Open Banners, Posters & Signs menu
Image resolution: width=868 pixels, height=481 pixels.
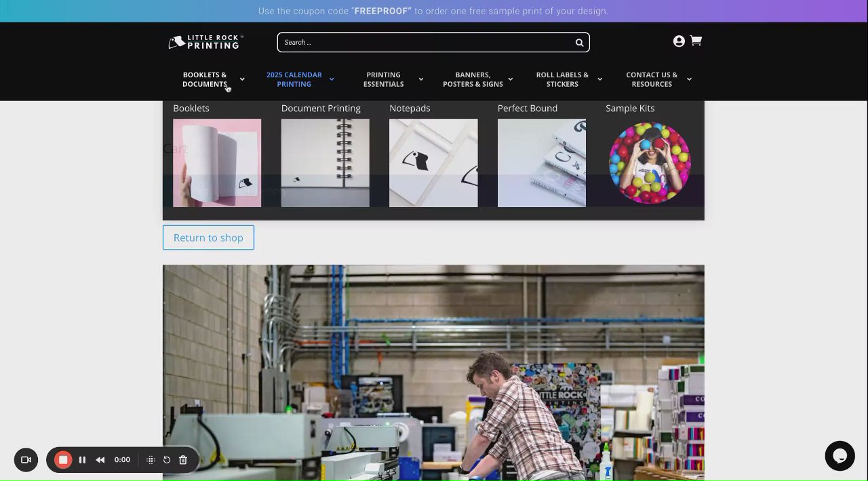tap(473, 79)
